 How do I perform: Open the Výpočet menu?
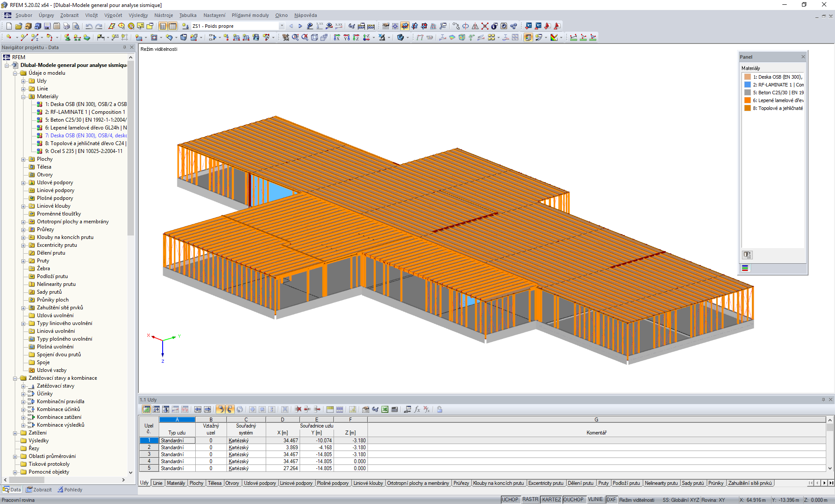114,15
